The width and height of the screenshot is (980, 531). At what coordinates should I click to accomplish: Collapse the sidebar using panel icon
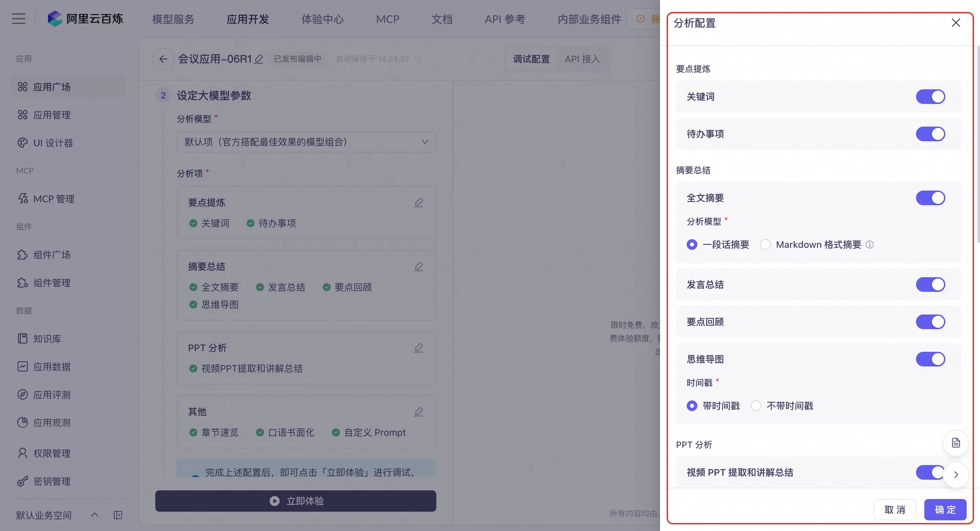pyautogui.click(x=118, y=515)
